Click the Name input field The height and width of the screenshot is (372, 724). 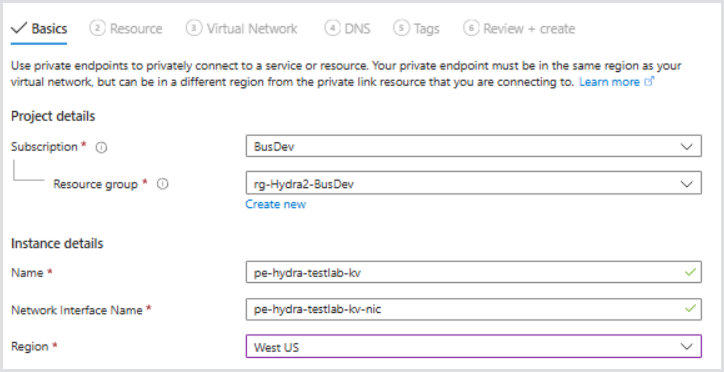474,272
